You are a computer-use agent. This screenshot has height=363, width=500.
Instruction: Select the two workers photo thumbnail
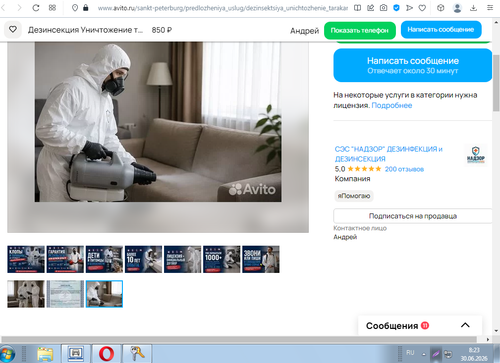26,294
